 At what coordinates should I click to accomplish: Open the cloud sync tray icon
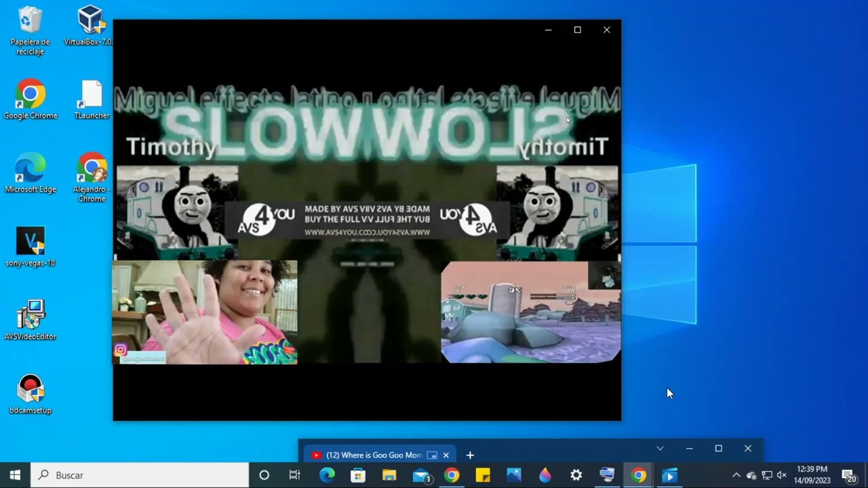coord(751,475)
